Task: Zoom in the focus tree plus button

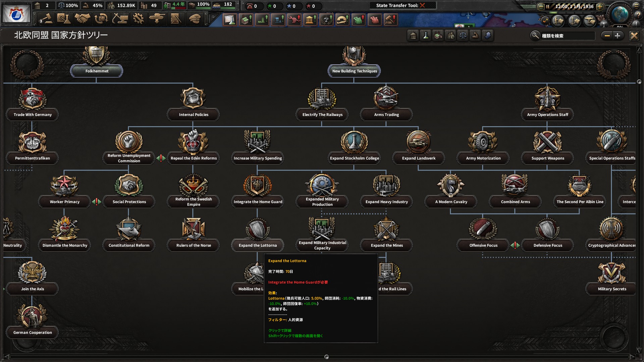Action: [618, 36]
